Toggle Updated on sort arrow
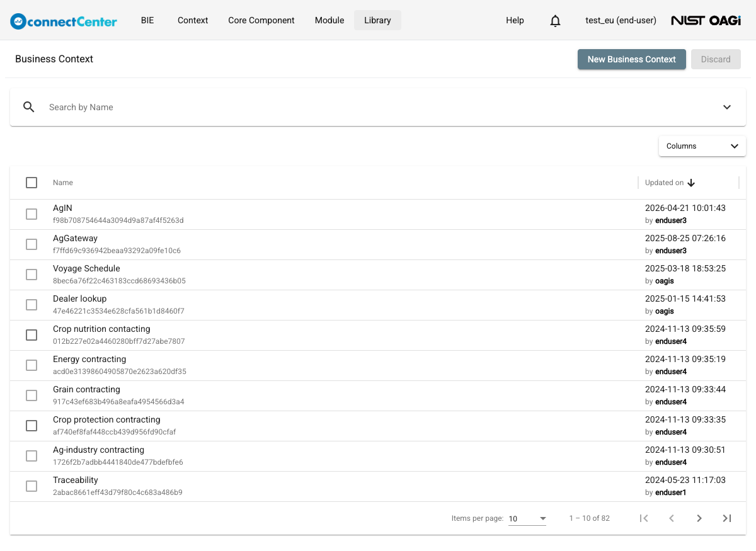 point(691,183)
